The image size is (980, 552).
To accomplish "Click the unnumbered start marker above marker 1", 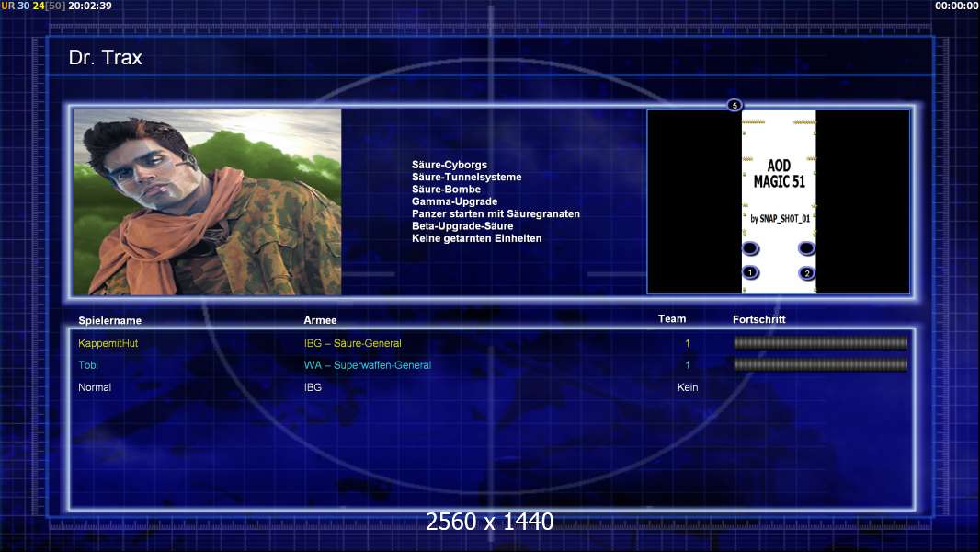I will click(750, 248).
